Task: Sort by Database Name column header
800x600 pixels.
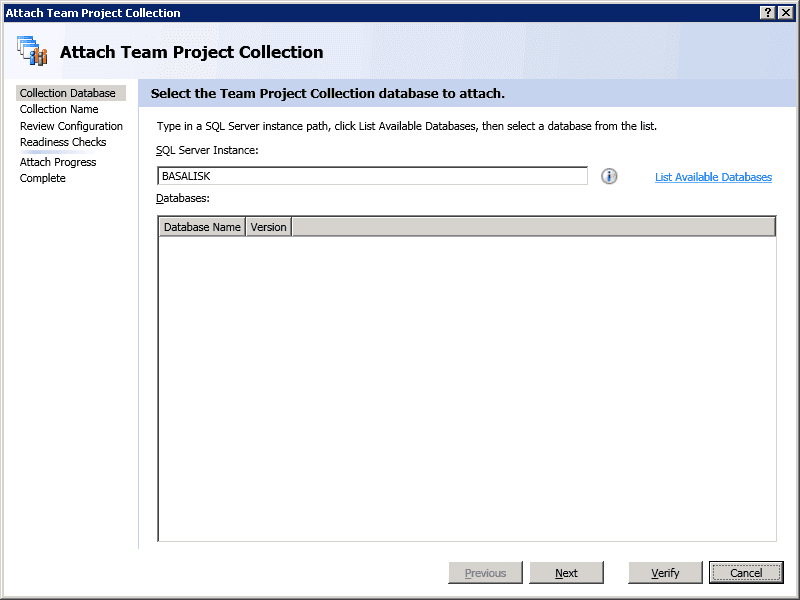Action: 202,227
